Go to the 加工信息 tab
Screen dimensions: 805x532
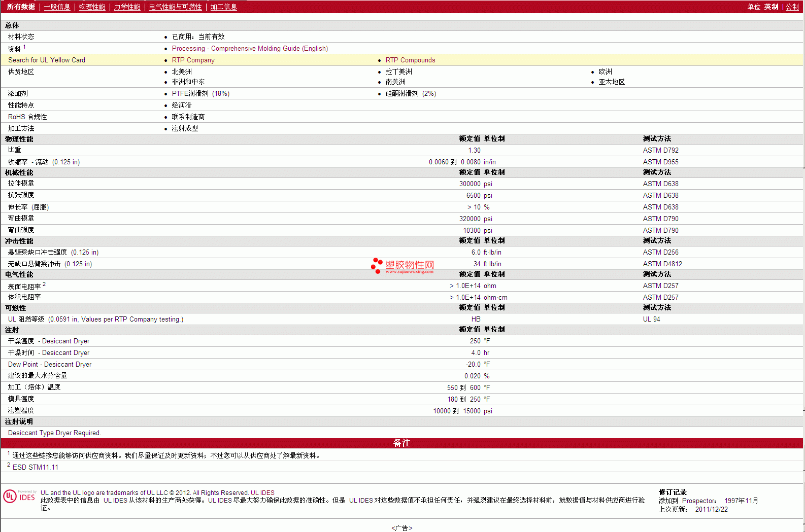tap(223, 7)
